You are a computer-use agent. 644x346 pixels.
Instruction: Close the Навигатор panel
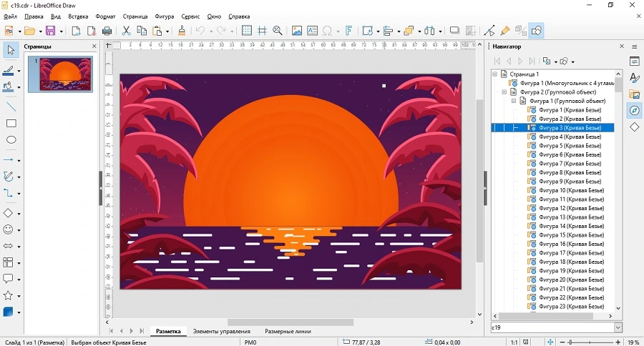coord(622,46)
